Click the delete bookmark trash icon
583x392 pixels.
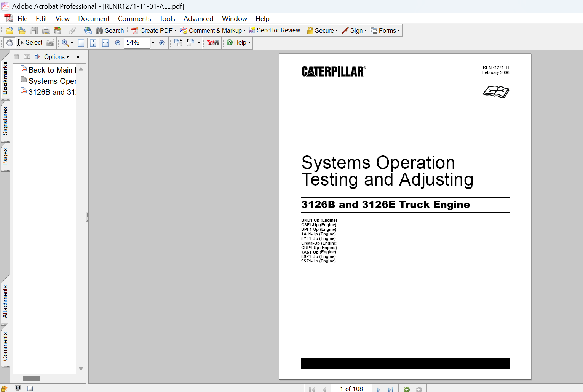point(17,57)
